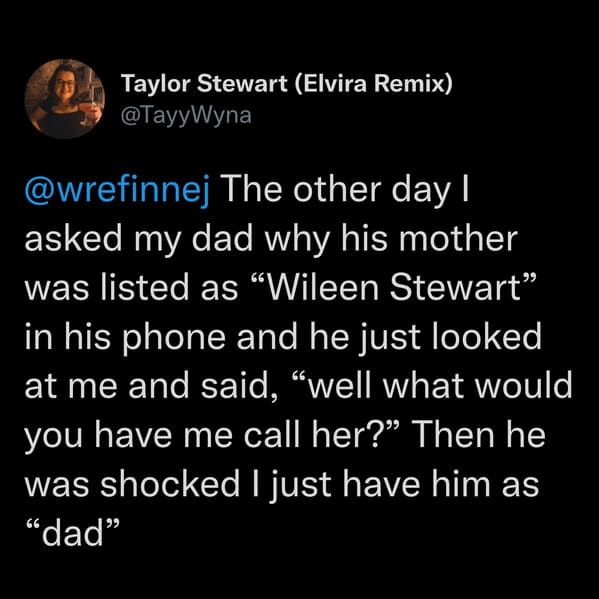599x599 pixels.
Task: Click the word "shocked" in the tweet
Action: 170,484
